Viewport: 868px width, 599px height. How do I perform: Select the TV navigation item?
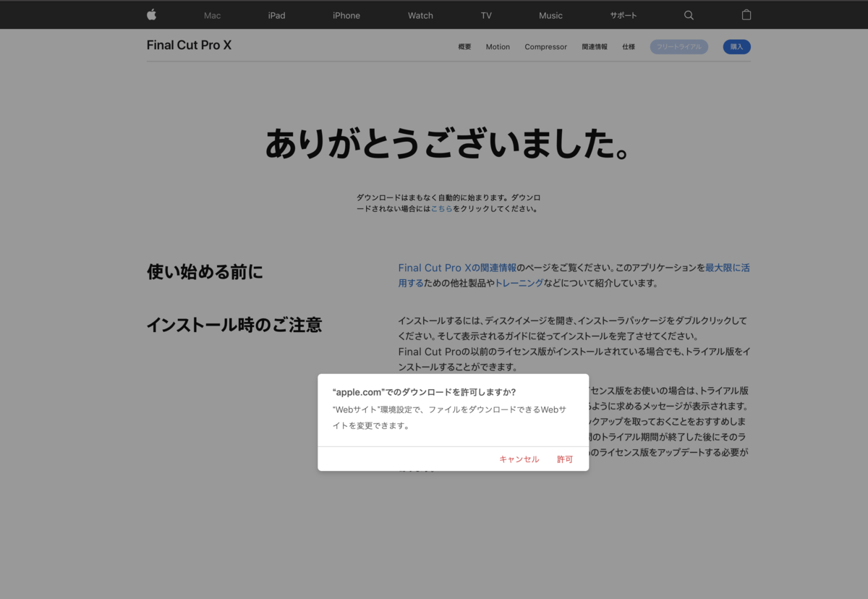[x=485, y=14]
